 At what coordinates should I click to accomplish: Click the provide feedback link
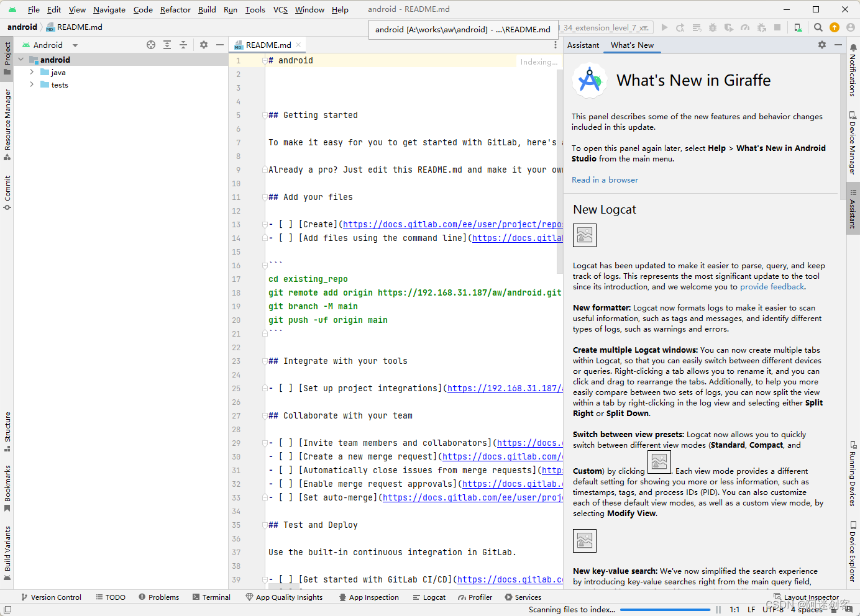[772, 286]
